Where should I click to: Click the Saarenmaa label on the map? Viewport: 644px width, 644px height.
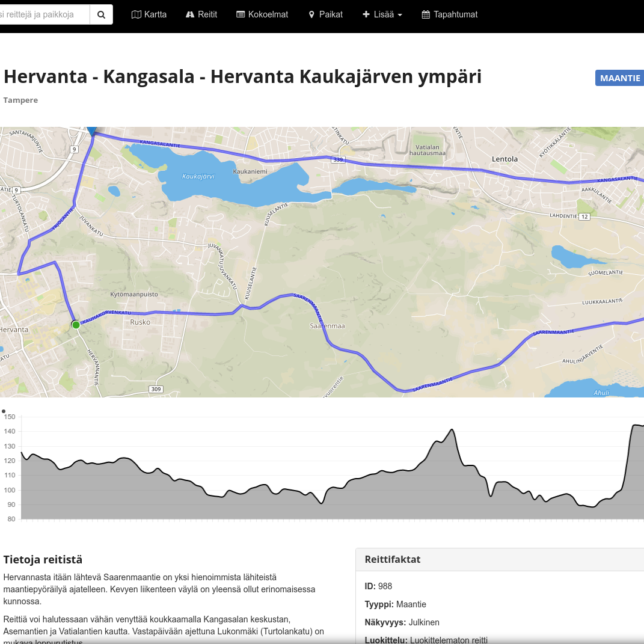(327, 326)
